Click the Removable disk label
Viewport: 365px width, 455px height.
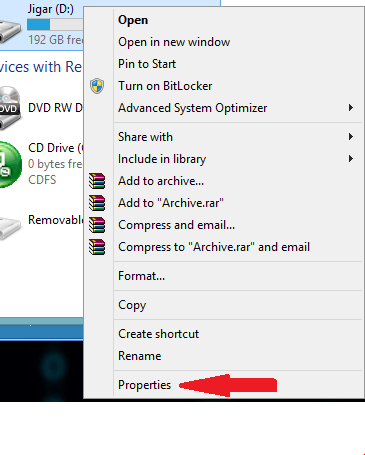coord(55,220)
